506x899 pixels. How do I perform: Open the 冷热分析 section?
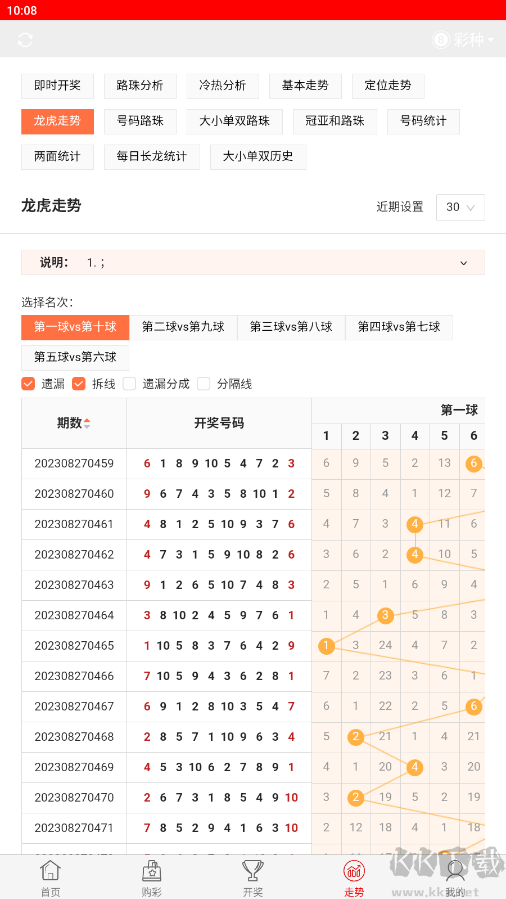tap(222, 86)
